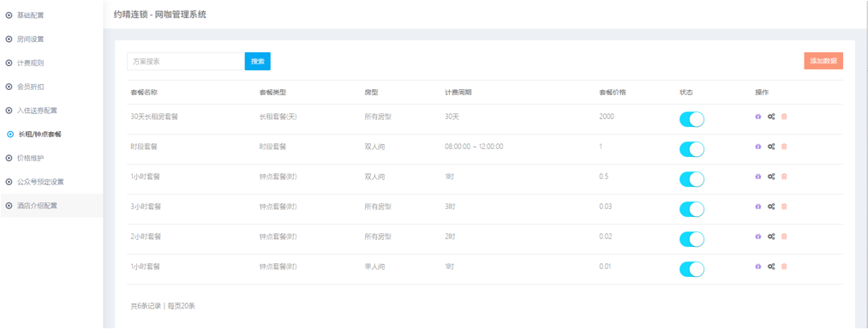Click the 30天长租房套餐 name cell

tap(154, 117)
